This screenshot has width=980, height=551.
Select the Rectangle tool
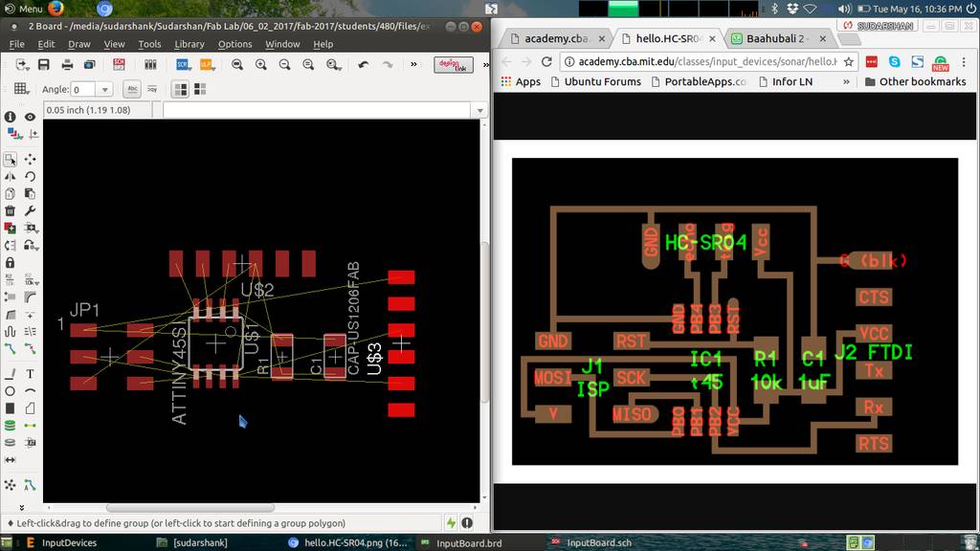pyautogui.click(x=10, y=408)
